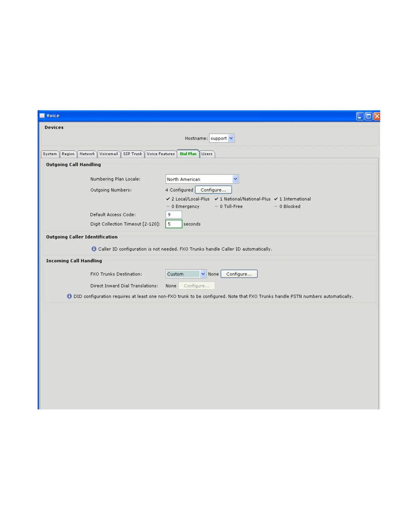
Task: Configure the Outgoing Numbers
Action: (x=213, y=190)
